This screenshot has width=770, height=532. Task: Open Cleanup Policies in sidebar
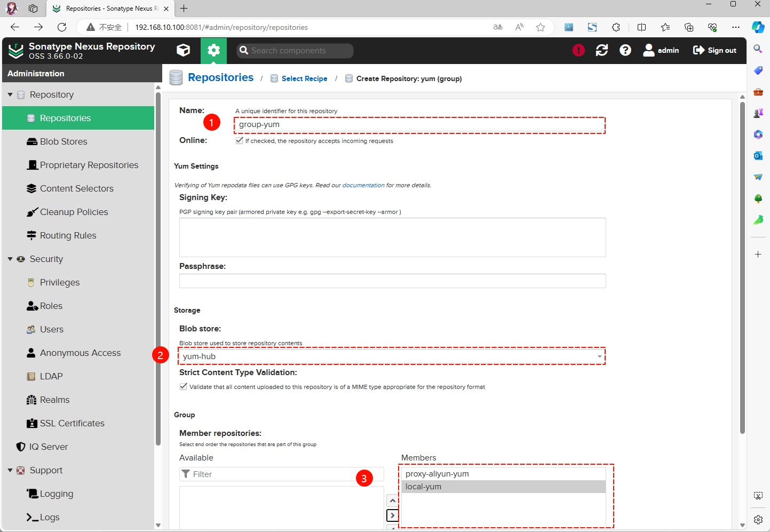pyautogui.click(x=74, y=212)
